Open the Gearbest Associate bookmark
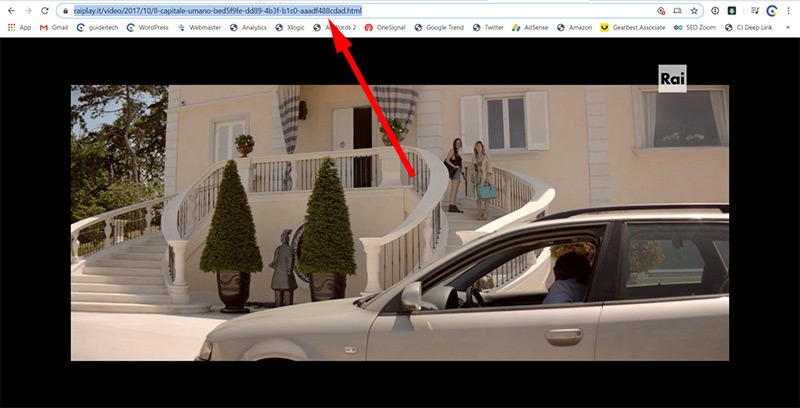 pyautogui.click(x=633, y=28)
